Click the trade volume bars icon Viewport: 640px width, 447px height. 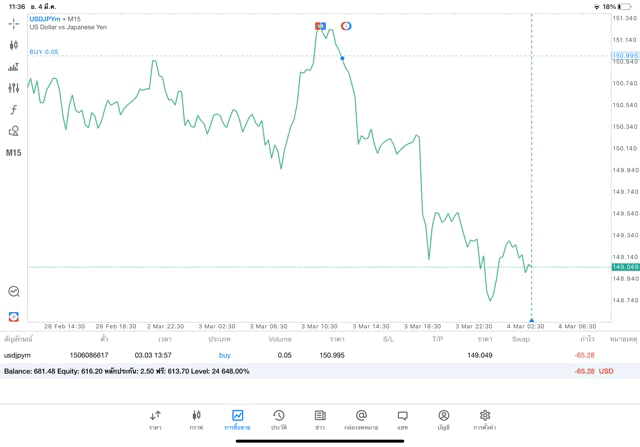tap(14, 67)
